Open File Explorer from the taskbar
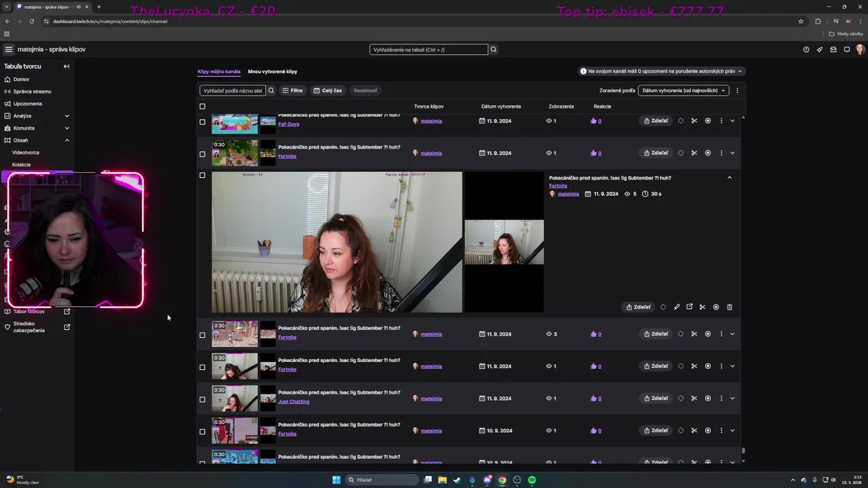Viewport: 868px width, 488px height. coord(443,480)
